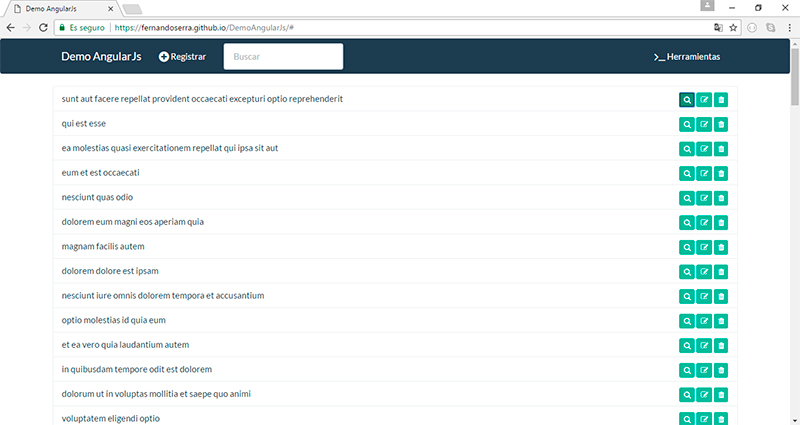Delete 'optio molestias id quia eum' entry

pyautogui.click(x=721, y=321)
